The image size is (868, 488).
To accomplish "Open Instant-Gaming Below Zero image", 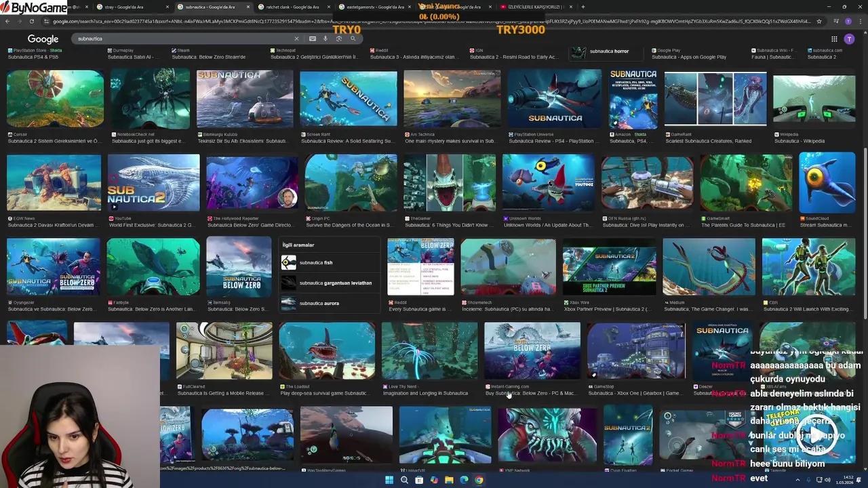I will click(x=532, y=350).
